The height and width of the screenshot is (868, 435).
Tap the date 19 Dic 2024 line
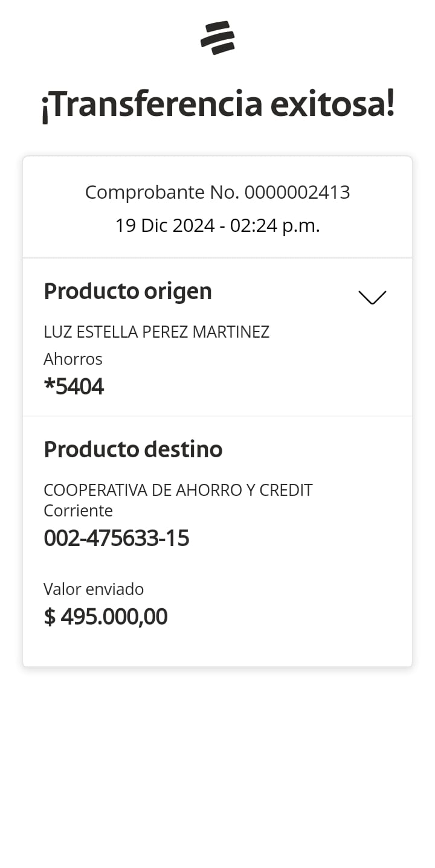point(217,225)
